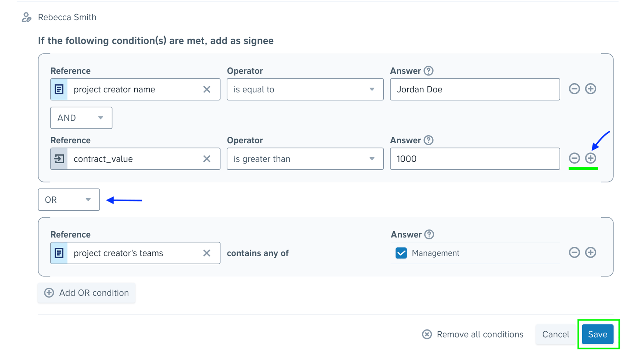Click inside the 1000 answer input field

click(475, 159)
